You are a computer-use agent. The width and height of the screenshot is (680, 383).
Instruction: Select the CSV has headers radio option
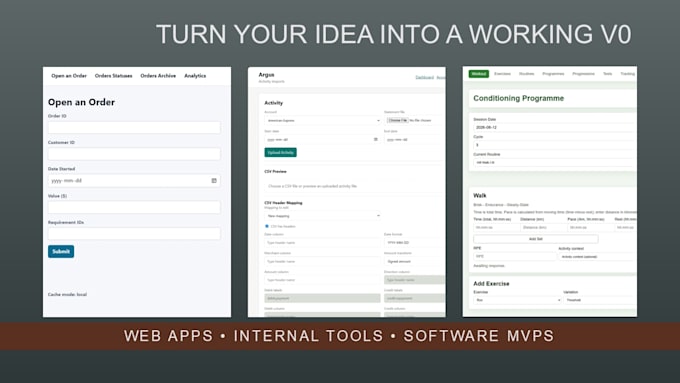[x=267, y=226]
